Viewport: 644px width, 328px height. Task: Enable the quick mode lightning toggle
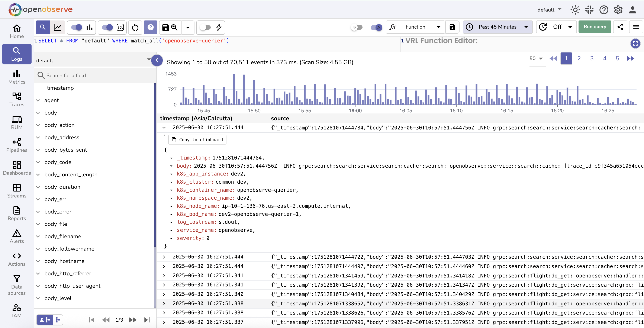click(x=206, y=27)
